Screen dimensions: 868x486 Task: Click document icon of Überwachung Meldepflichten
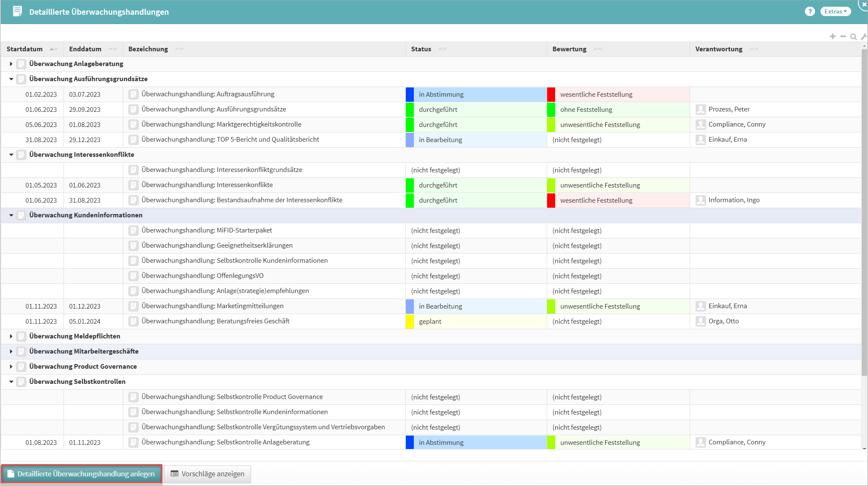pyautogui.click(x=21, y=336)
